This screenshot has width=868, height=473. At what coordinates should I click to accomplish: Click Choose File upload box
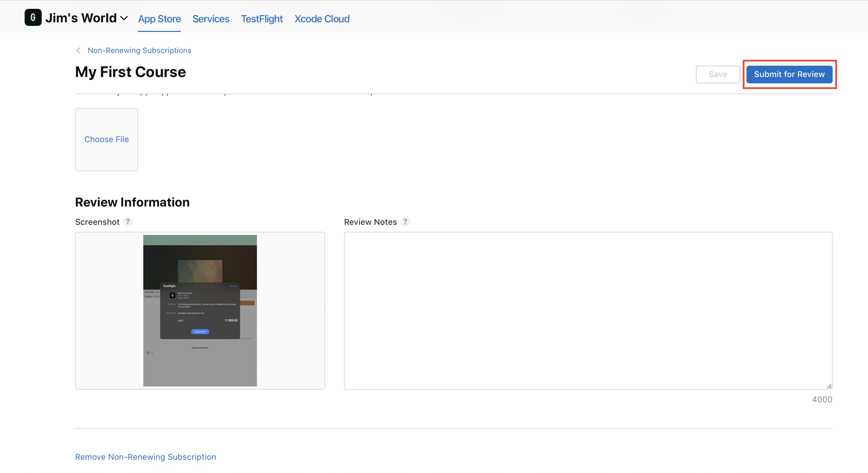(x=106, y=139)
